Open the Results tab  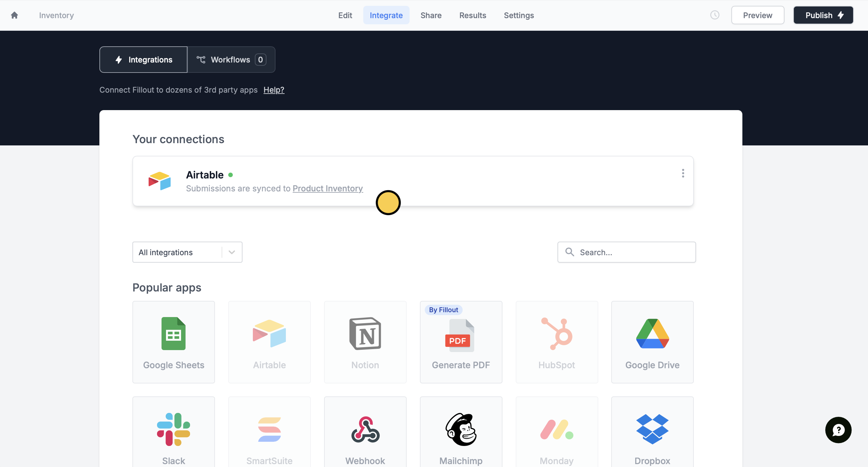click(473, 15)
